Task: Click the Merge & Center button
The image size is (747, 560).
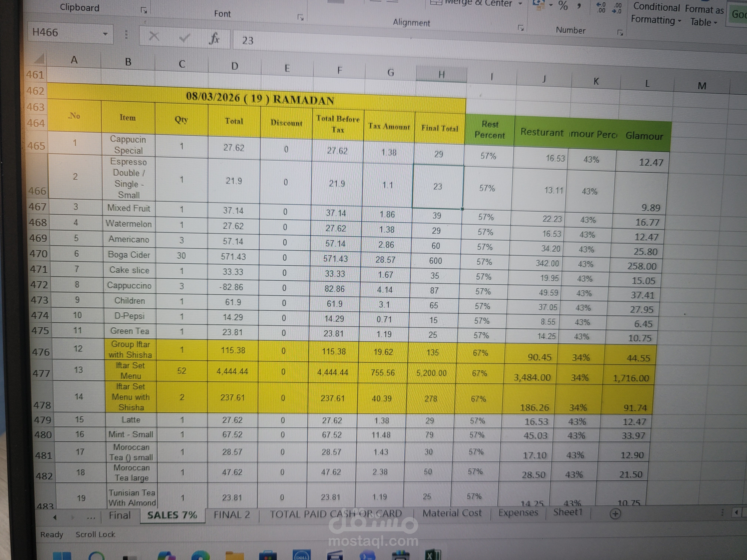Action: [471, 3]
